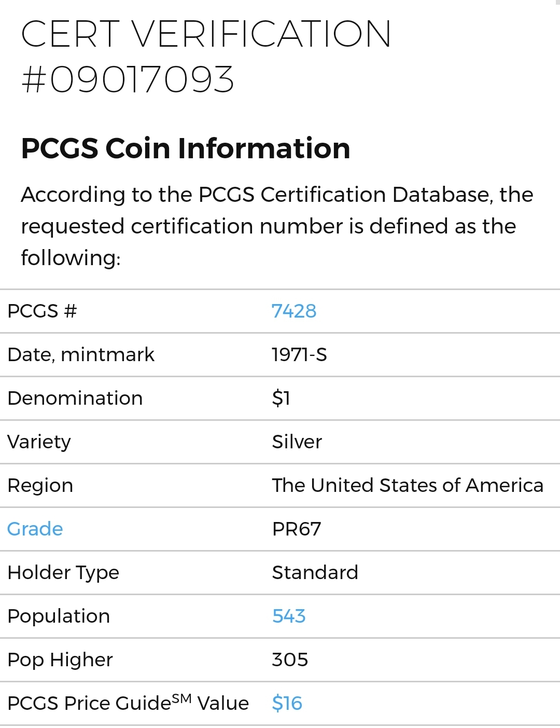Click the PCGS Coin Information heading
Viewport: 560px width, 728px height.
186,148
